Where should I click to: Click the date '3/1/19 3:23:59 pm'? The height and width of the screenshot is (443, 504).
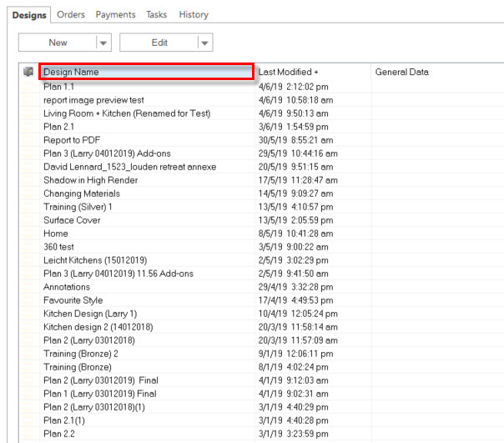293,434
